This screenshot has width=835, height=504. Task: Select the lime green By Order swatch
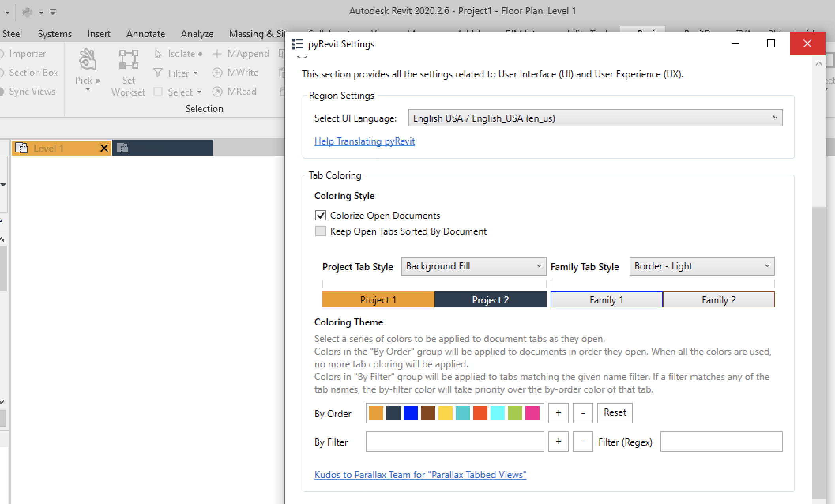(x=515, y=413)
